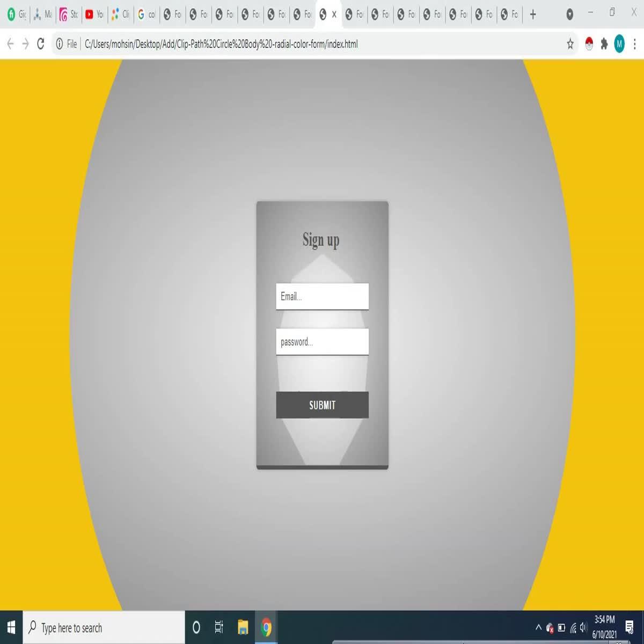The height and width of the screenshot is (644, 644).
Task: Click the forward navigation arrow
Action: (25, 44)
